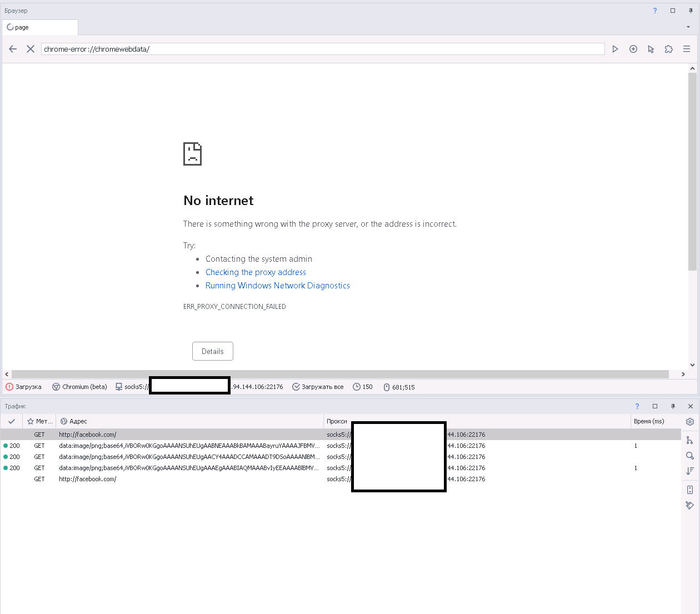The width and height of the screenshot is (700, 614).
Task: Click the checkmark column header in traffic table
Action: 12,421
